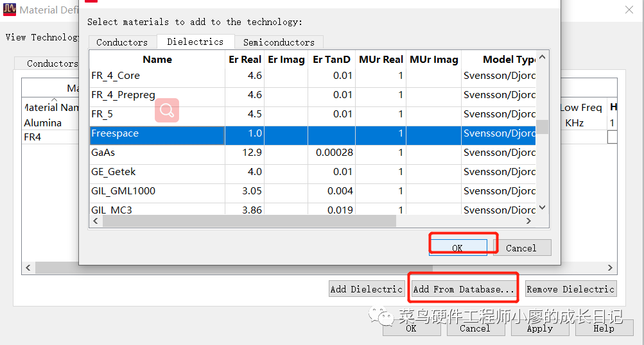
Task: Close the Material Definitions window
Action: click(x=629, y=10)
